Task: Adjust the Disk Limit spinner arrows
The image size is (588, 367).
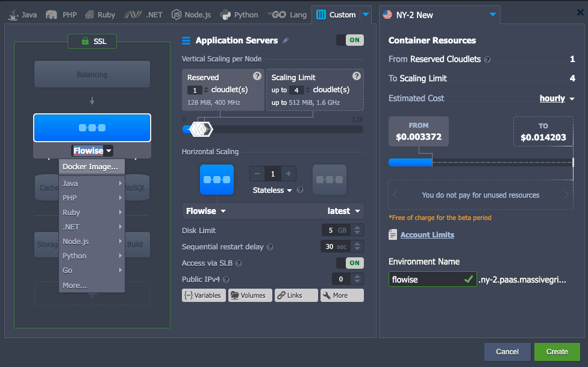Action: 357,230
